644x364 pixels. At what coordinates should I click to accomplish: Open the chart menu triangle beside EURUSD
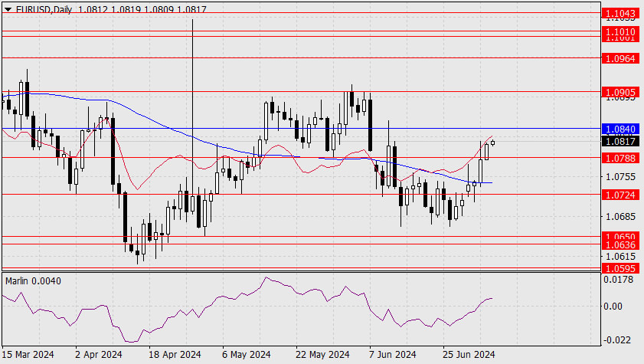click(8, 8)
